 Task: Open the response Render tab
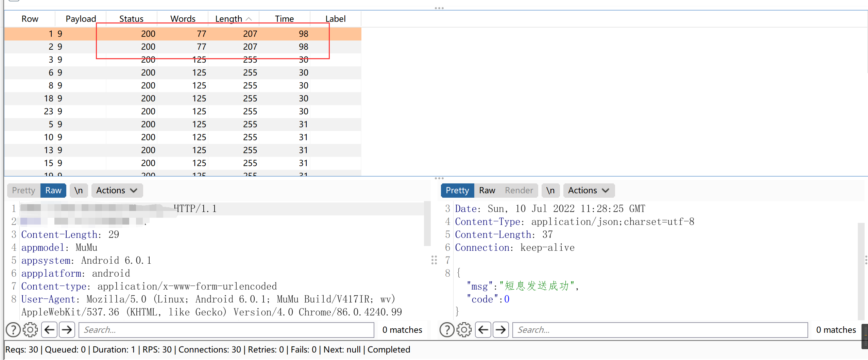click(518, 191)
